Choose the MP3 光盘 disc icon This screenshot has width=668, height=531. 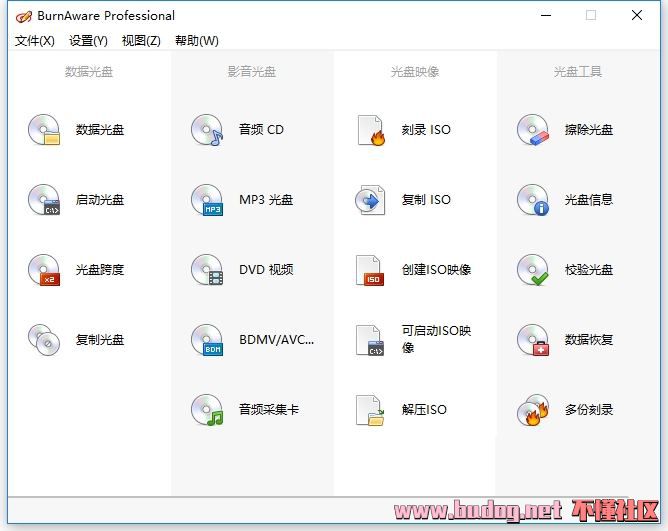pos(207,199)
